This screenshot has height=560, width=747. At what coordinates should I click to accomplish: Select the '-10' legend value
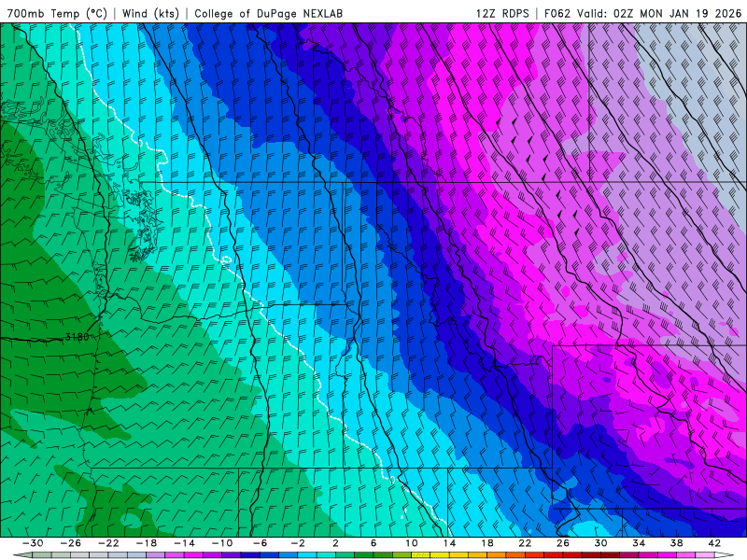[x=222, y=543]
